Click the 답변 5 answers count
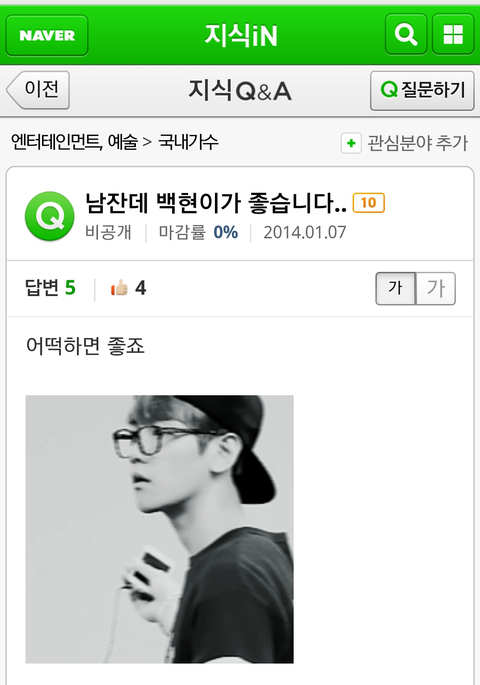The image size is (480, 685). coord(50,288)
